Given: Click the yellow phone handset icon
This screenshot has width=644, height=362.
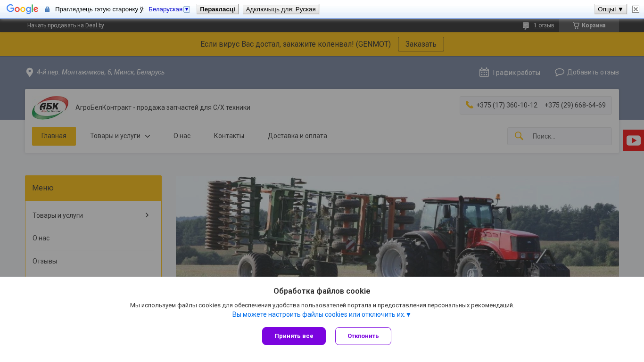Looking at the screenshot, I should click(x=470, y=105).
